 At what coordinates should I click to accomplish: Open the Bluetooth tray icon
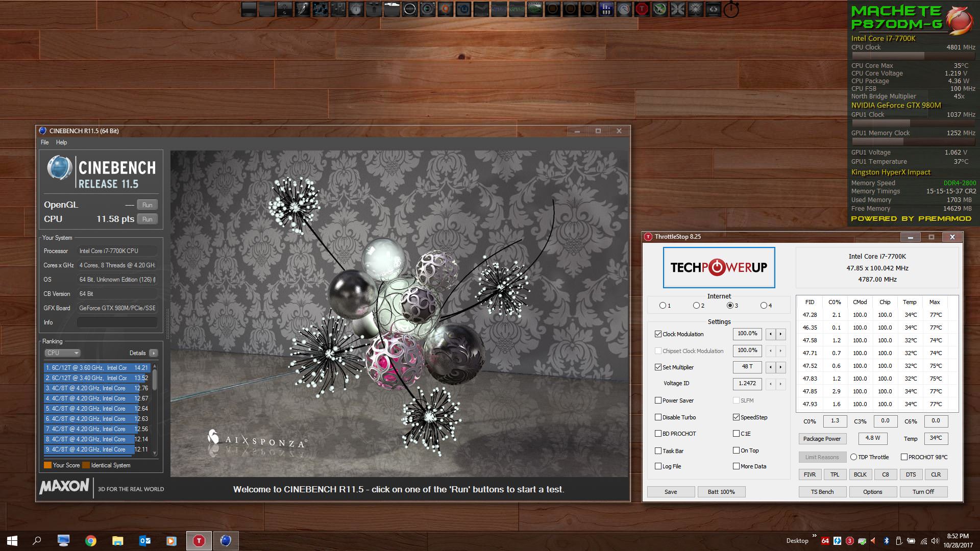click(x=887, y=541)
